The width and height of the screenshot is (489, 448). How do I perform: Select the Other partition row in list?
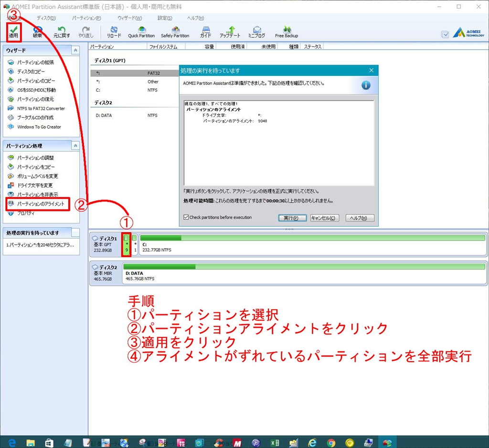[x=135, y=82]
